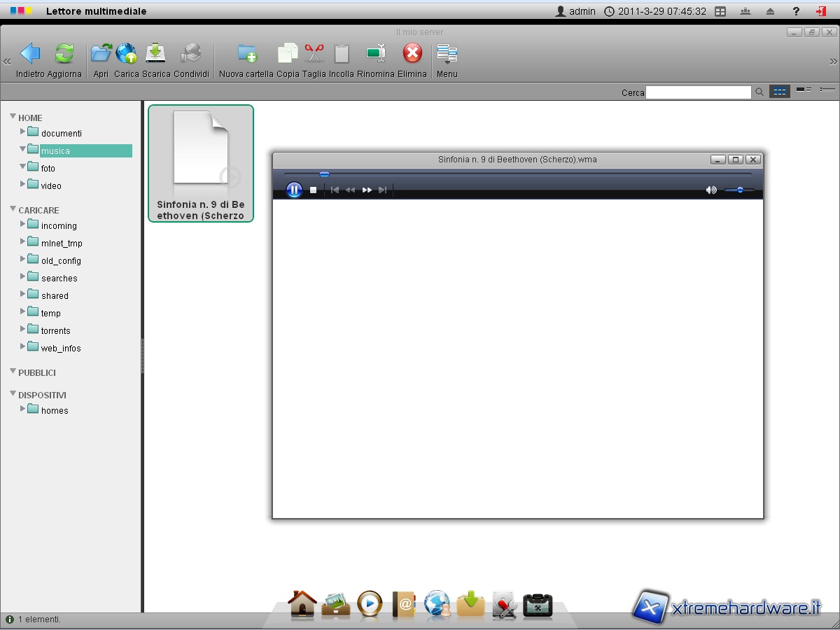The height and width of the screenshot is (630, 840).
Task: Expand the documenti folder tree arrow
Action: [x=23, y=132]
